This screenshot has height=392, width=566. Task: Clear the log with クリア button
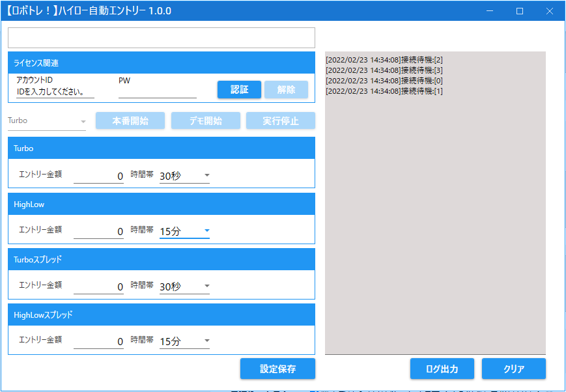(x=513, y=369)
